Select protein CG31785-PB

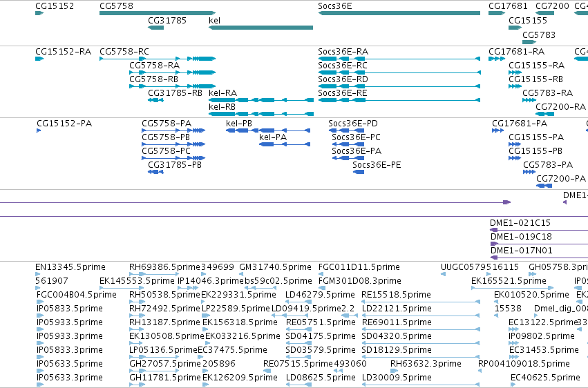[x=155, y=172]
